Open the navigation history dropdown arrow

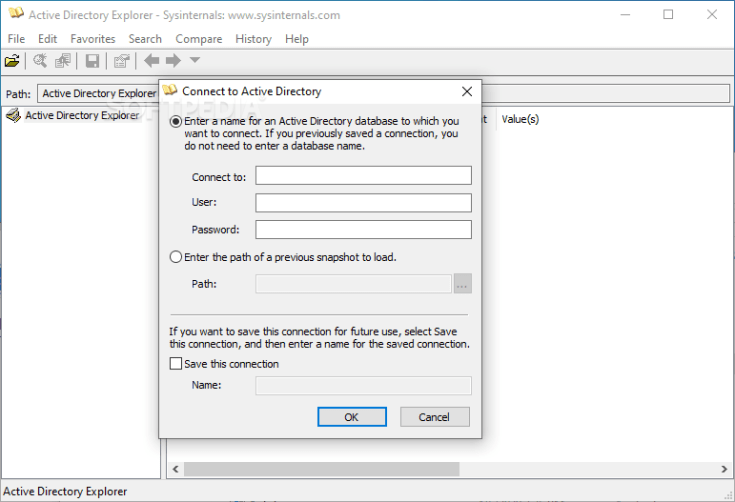[x=195, y=60]
